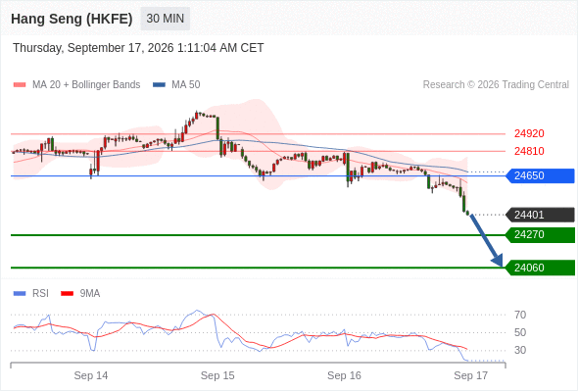Click the black 24401 current price tag
Viewport: 578px width, 392px height.
coord(540,215)
